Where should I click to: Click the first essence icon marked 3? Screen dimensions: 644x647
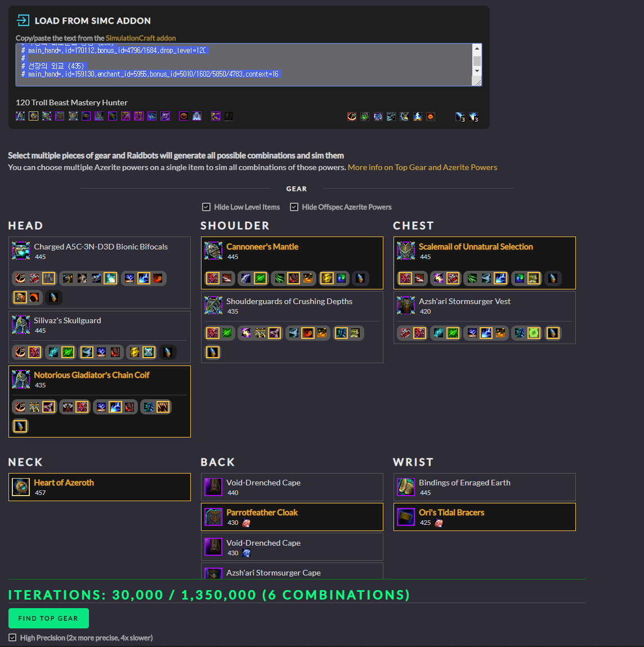pyautogui.click(x=460, y=117)
